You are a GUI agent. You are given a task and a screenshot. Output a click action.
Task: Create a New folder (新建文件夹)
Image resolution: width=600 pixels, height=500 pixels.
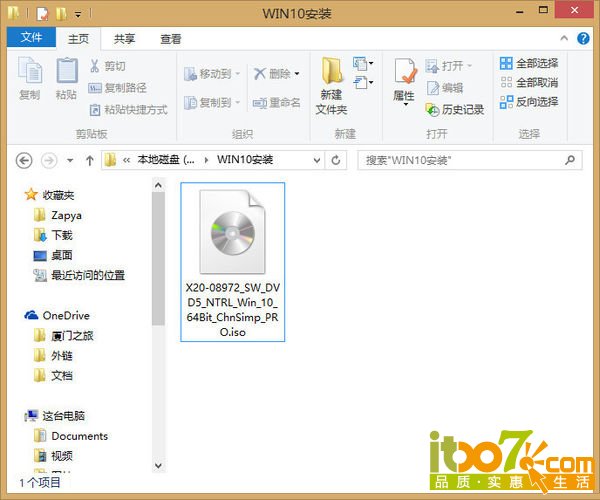coord(331,86)
